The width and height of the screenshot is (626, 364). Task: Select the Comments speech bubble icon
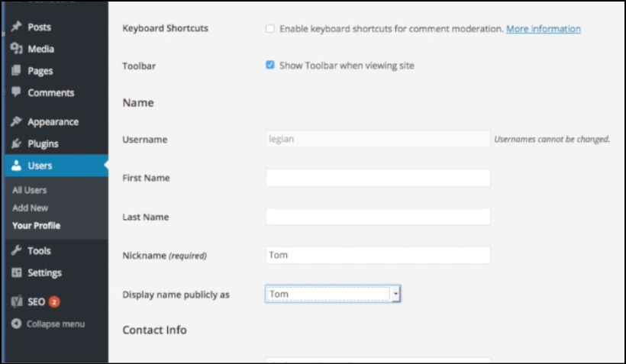coord(16,92)
